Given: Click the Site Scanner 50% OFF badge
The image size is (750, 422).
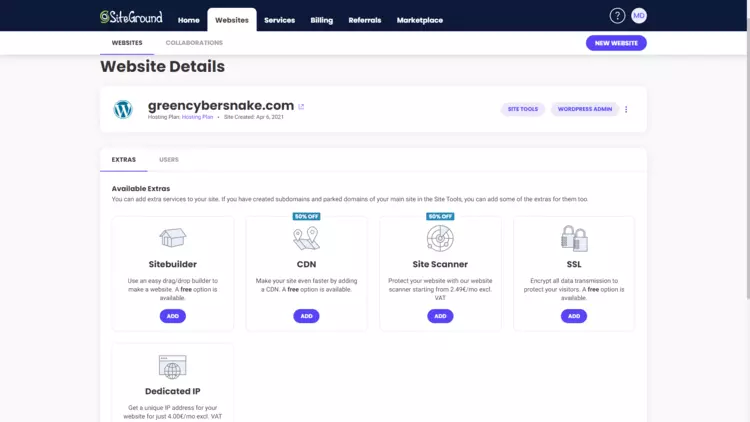Looking at the screenshot, I should tap(440, 216).
